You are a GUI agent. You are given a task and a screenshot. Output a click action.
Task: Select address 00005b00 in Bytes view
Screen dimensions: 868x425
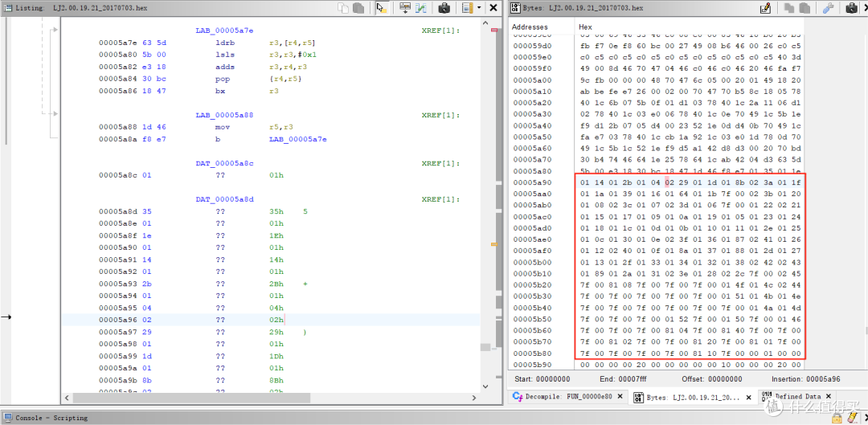click(x=531, y=262)
